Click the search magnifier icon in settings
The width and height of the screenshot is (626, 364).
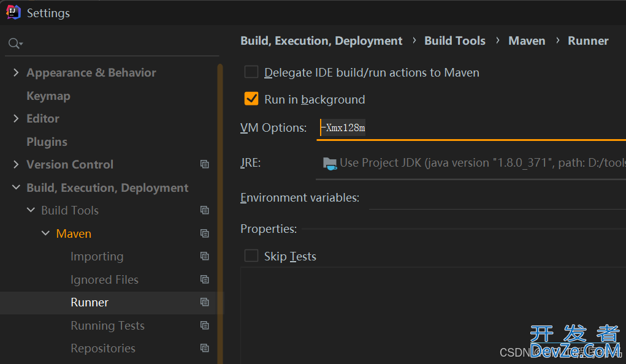point(15,43)
